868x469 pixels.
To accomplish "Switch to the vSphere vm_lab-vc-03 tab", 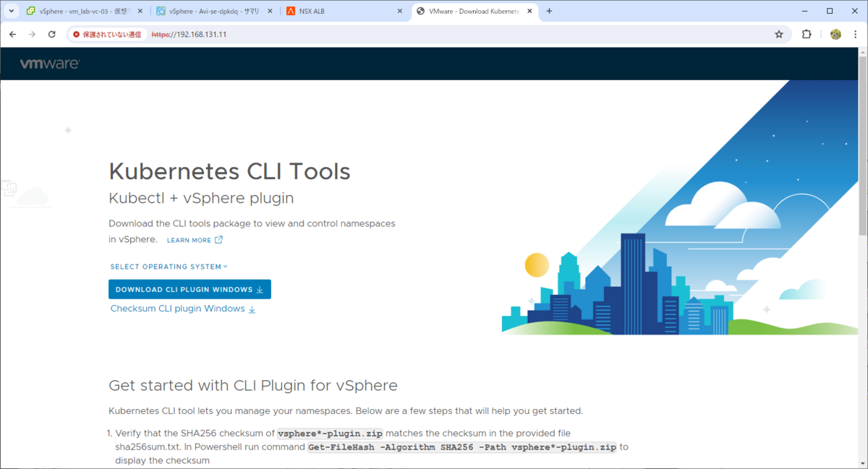I will [x=83, y=12].
